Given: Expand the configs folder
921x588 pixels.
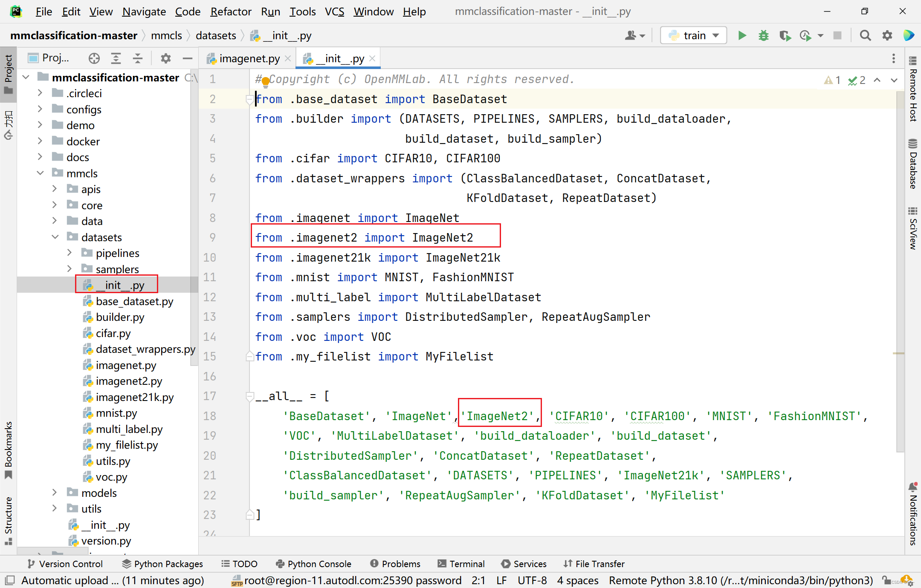Looking at the screenshot, I should pos(40,109).
